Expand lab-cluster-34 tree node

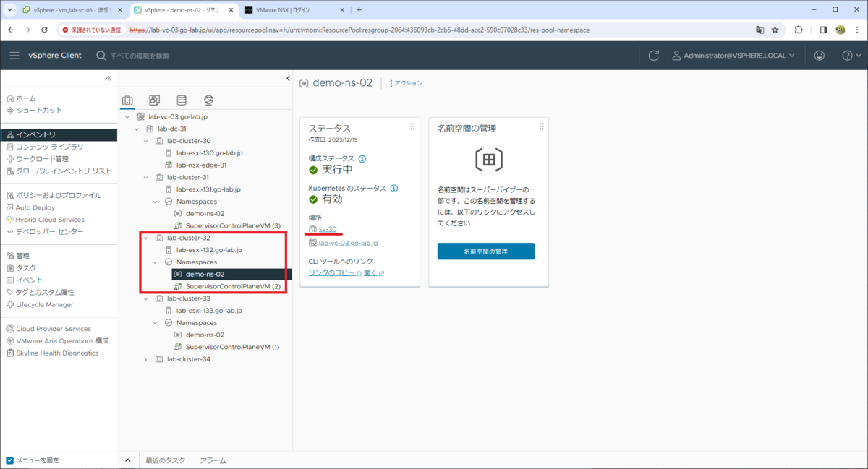click(x=146, y=359)
